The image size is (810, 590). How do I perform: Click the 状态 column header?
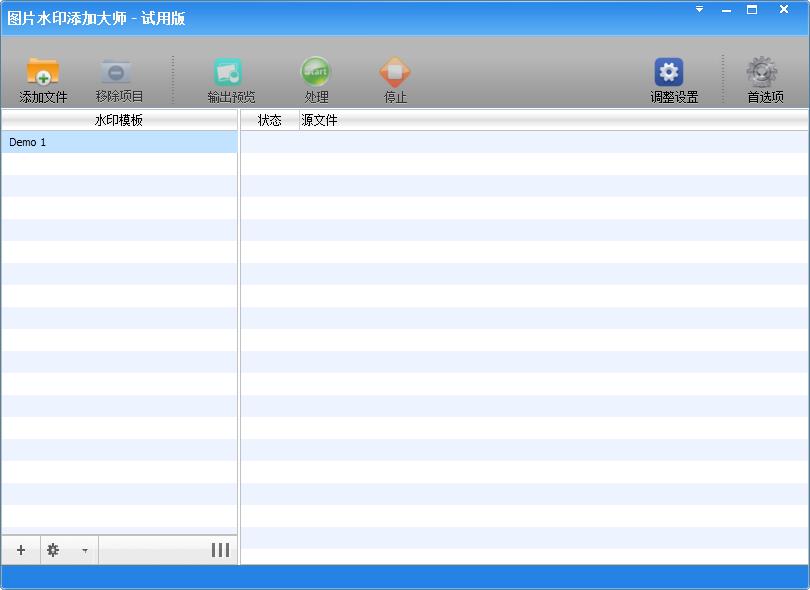click(270, 120)
